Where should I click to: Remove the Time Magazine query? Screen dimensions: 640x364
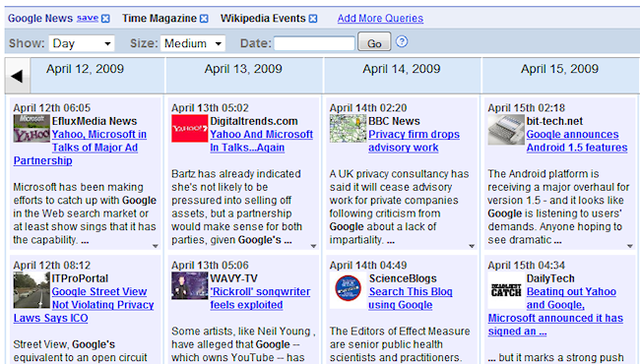point(204,19)
